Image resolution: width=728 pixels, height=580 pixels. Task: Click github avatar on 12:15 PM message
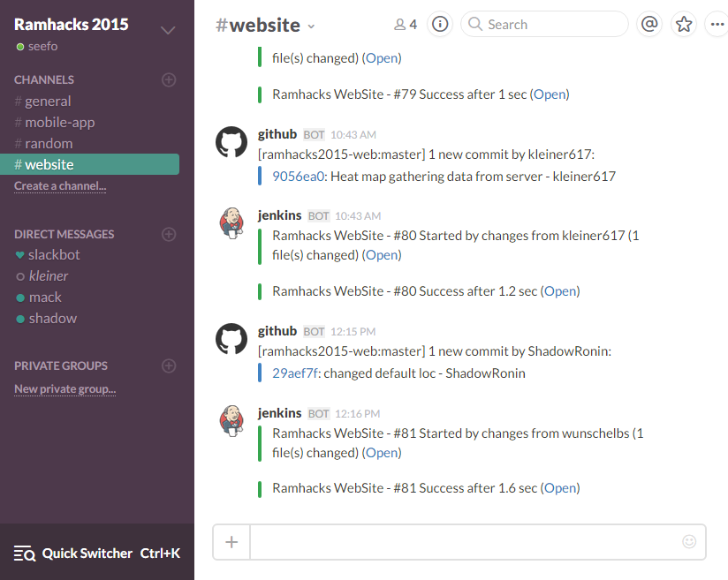[x=231, y=339]
